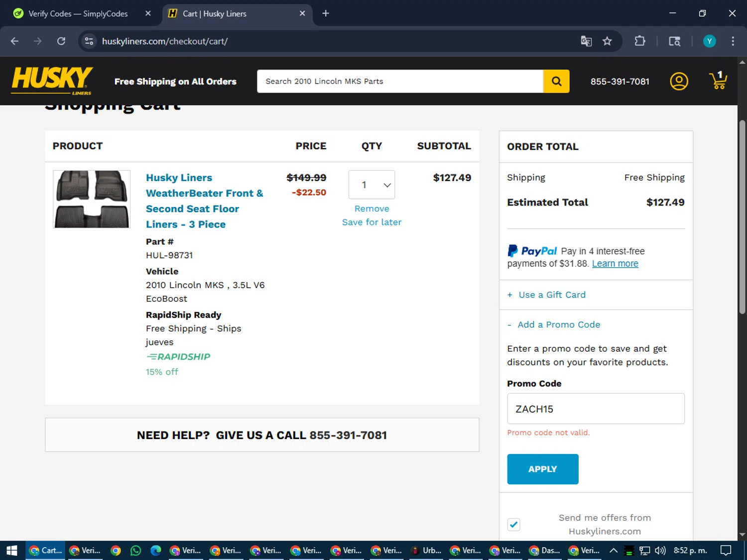Click the page vertical scrollbar
Image resolution: width=747 pixels, height=560 pixels.
pos(742,217)
